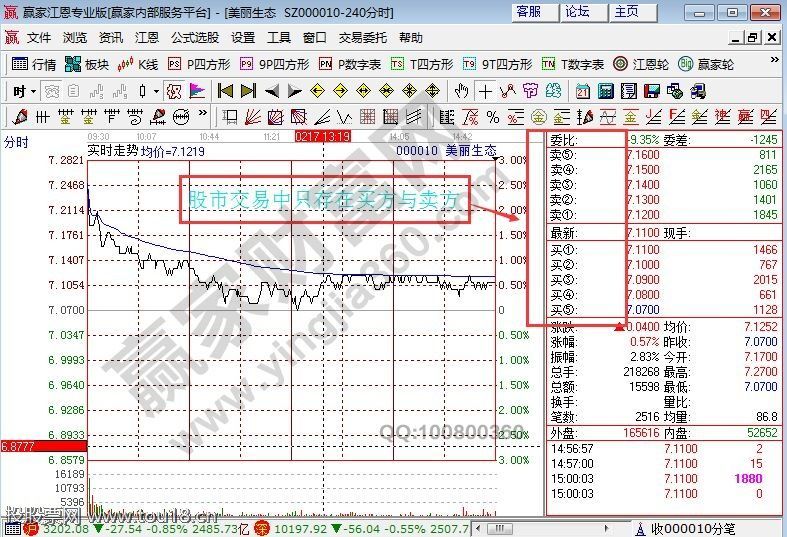The width and height of the screenshot is (787, 537).
Task: Open the 9T四方形 tool
Action: tap(497, 64)
